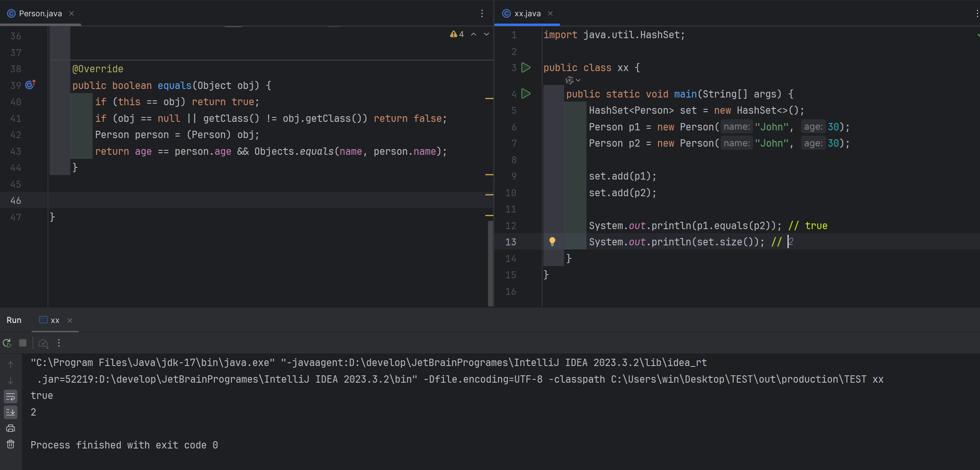Click the age: parameter hint on line 7
This screenshot has width=980, height=470.
click(813, 143)
